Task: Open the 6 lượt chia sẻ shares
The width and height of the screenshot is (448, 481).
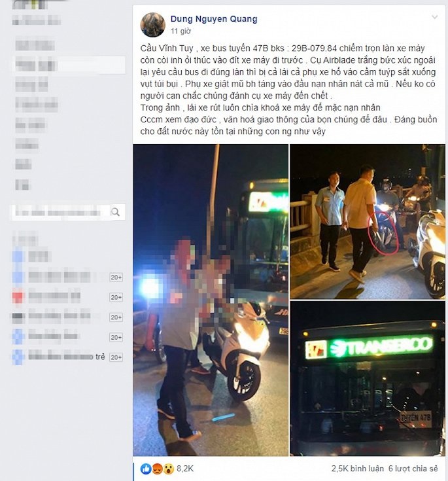Action: click(x=413, y=469)
